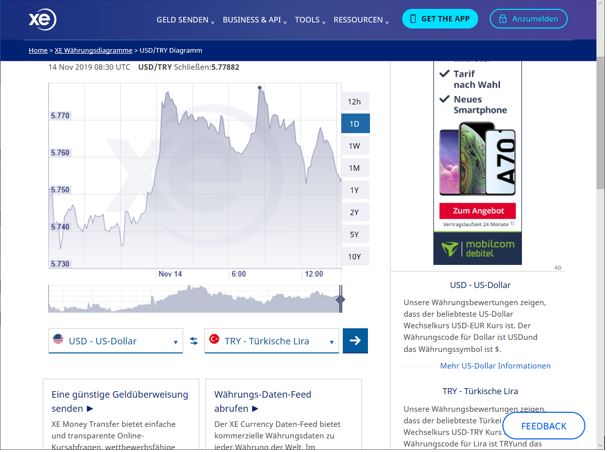Open the XE logo home page
This screenshot has height=452, width=607.
tap(42, 19)
